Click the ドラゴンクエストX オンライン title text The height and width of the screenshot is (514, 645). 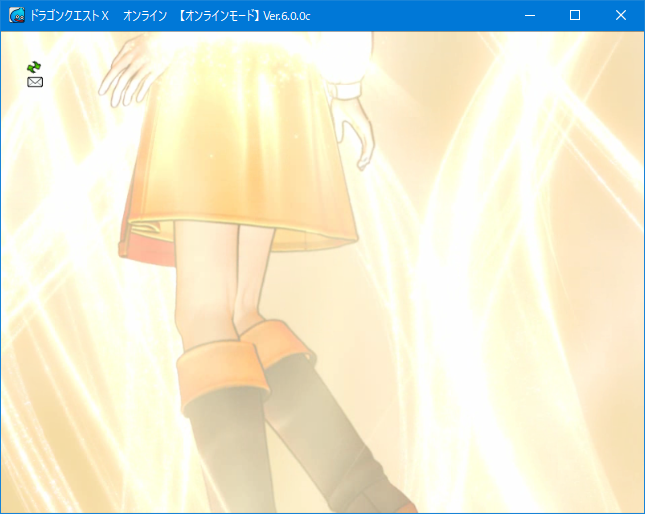(98, 16)
